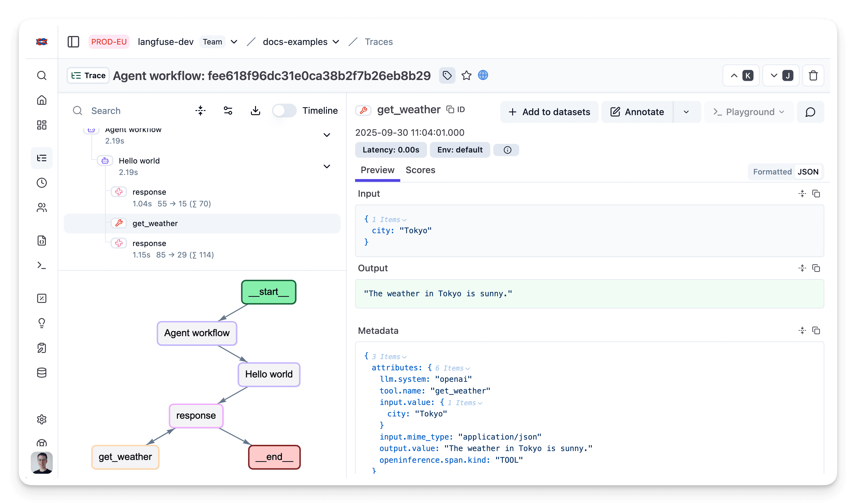Open Prompts file icon in sidebar
856x504 pixels.
pyautogui.click(x=42, y=241)
